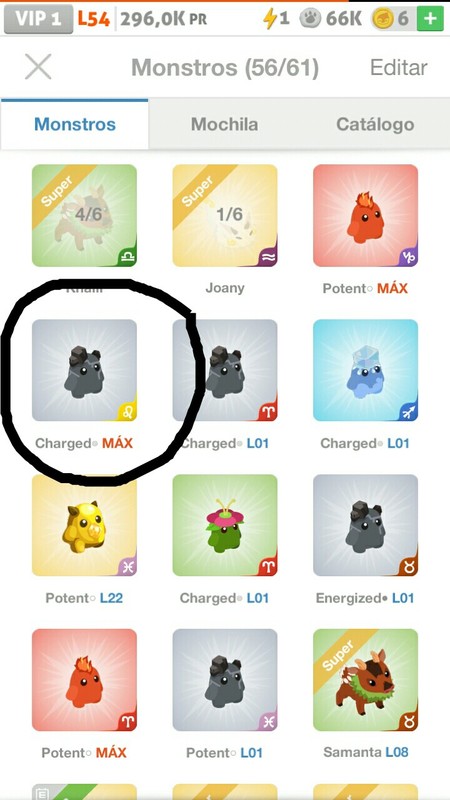Screen dimensions: 450x800
Task: Choose the yellow Potent L22 monster
Action: [x=84, y=526]
